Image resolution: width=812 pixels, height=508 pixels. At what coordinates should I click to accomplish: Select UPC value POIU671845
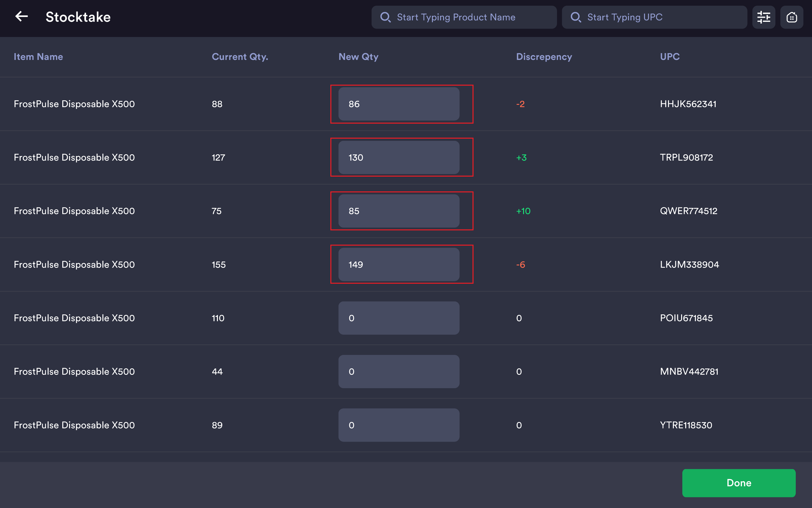coord(686,318)
